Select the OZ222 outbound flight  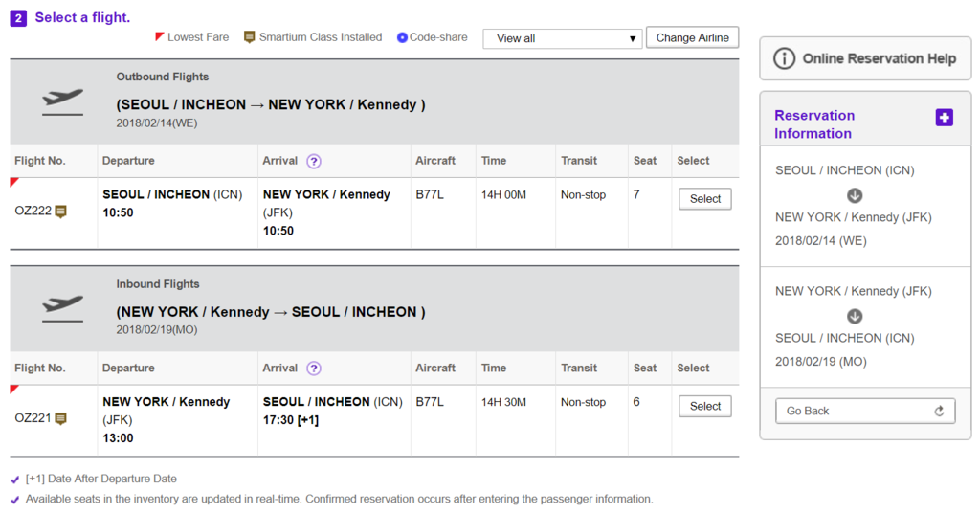click(x=705, y=199)
